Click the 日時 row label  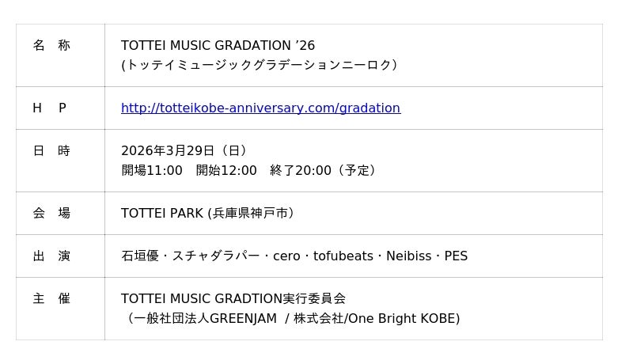click(51, 150)
